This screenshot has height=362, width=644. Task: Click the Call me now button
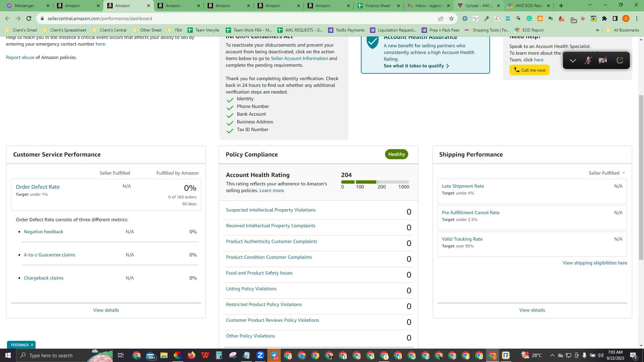pyautogui.click(x=529, y=70)
